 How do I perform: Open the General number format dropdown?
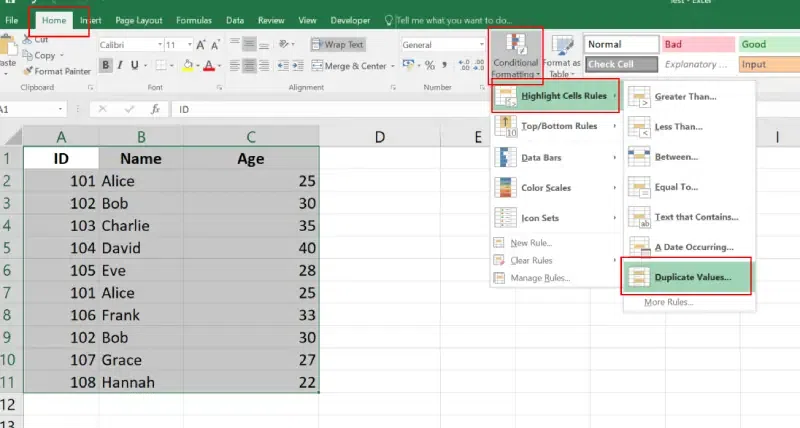tap(482, 45)
